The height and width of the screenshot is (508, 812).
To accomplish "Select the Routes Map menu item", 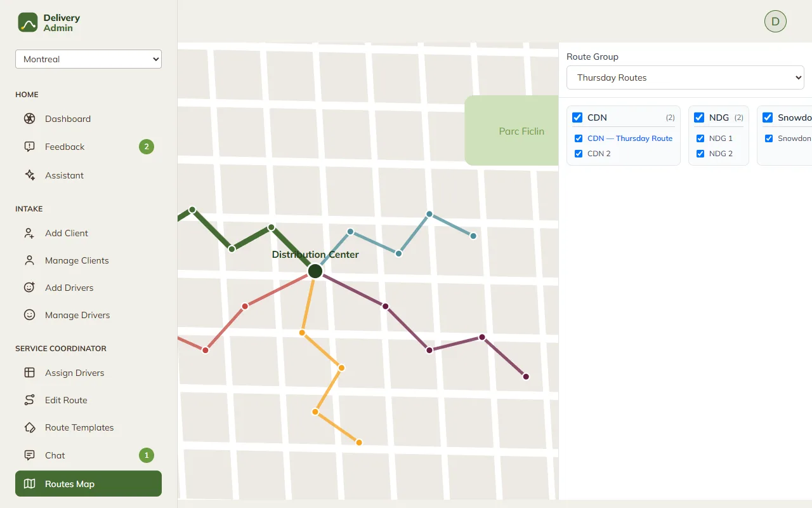I will [88, 484].
